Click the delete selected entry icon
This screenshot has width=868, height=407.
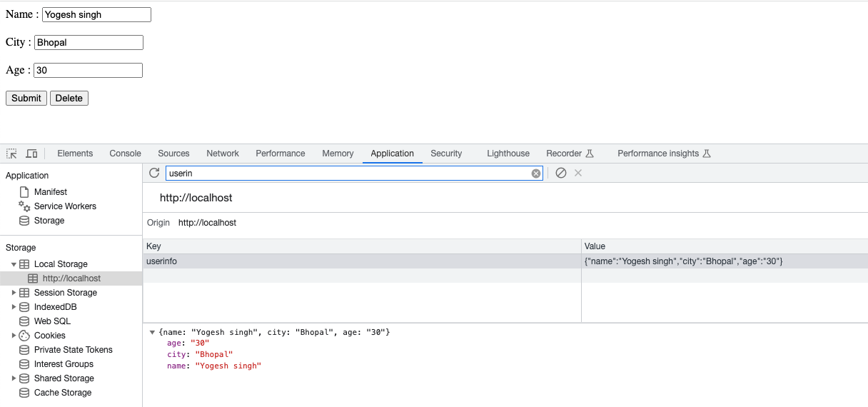click(578, 173)
